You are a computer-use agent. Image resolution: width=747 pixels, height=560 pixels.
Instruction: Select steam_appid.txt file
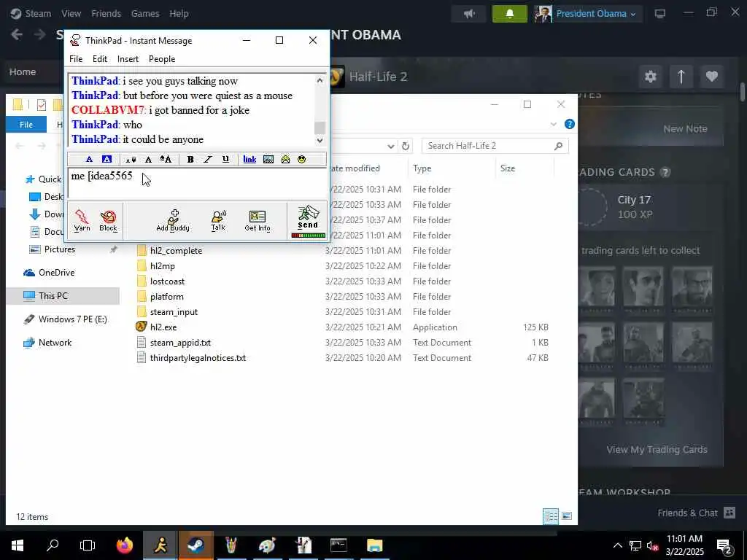pyautogui.click(x=180, y=343)
